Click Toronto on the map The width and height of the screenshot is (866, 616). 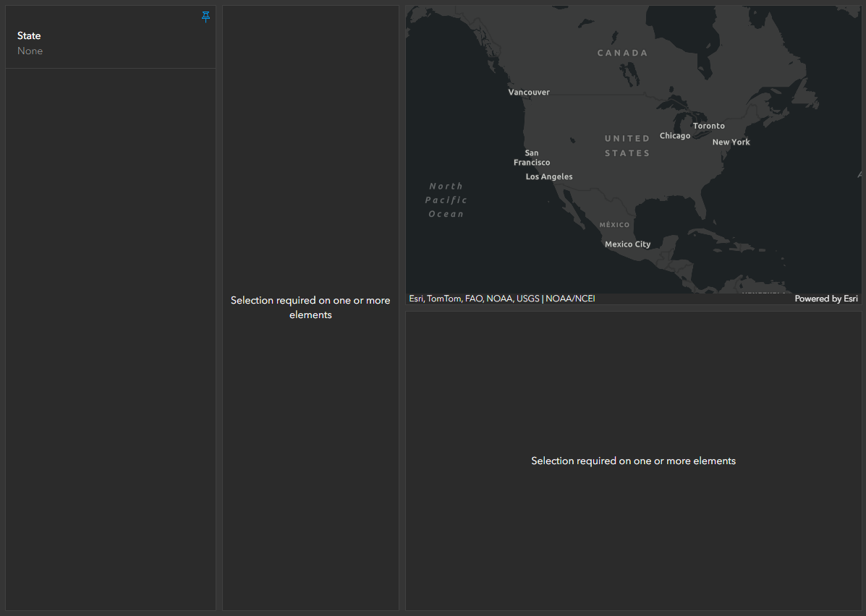pos(708,126)
